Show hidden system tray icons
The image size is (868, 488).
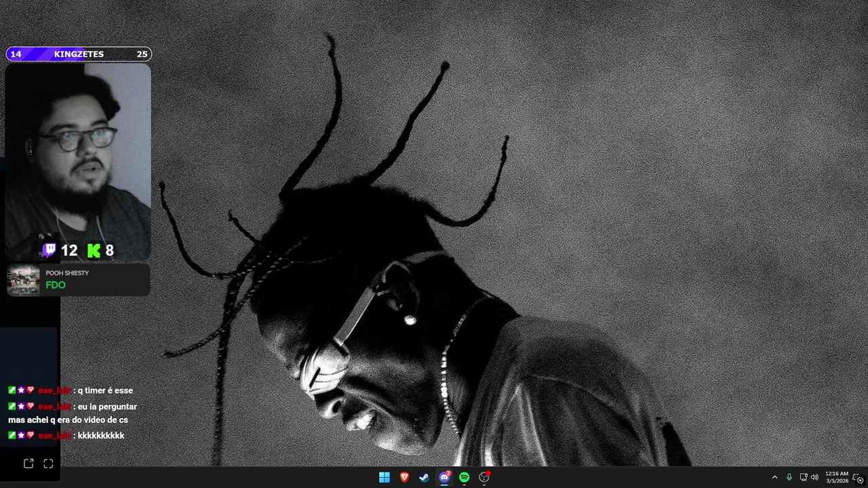[775, 477]
